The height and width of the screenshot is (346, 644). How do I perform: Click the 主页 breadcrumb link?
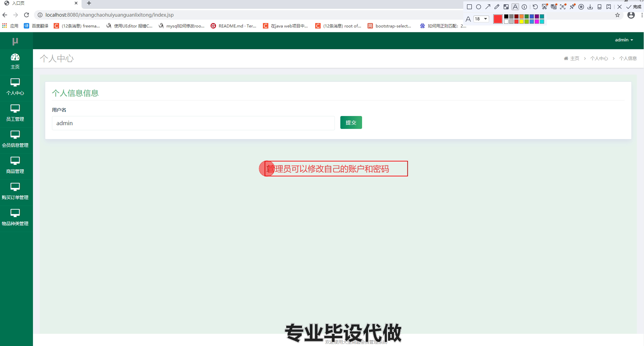coord(574,58)
